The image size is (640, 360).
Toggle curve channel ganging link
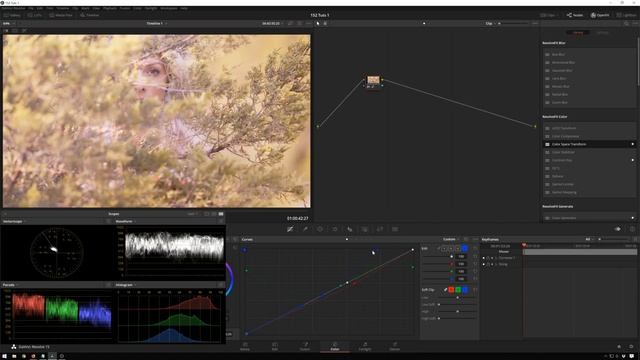438,248
